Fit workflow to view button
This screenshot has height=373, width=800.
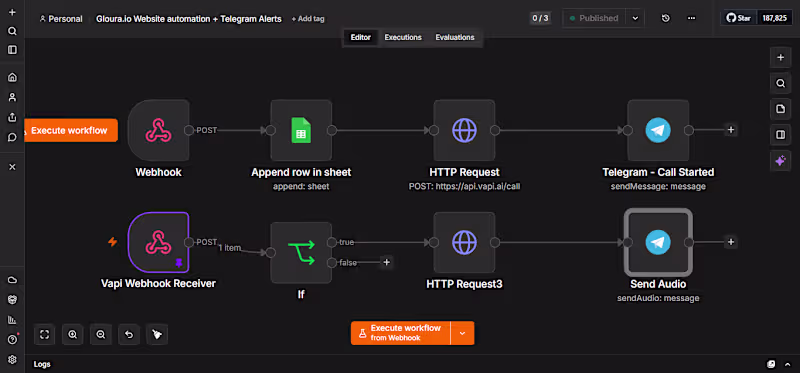click(x=44, y=335)
